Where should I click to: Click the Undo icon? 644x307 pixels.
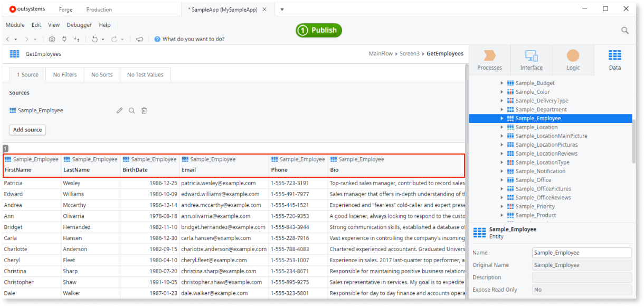coord(96,39)
